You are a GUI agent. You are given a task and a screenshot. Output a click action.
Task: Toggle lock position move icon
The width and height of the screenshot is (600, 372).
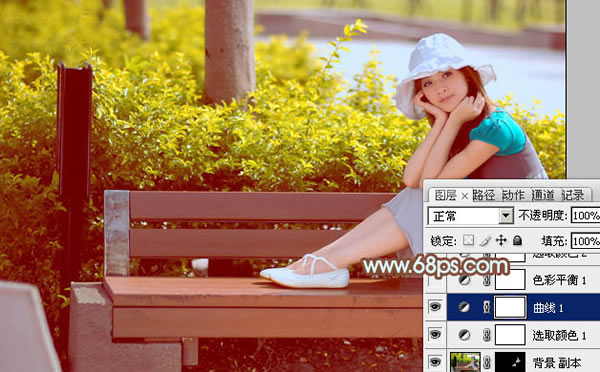pos(501,240)
